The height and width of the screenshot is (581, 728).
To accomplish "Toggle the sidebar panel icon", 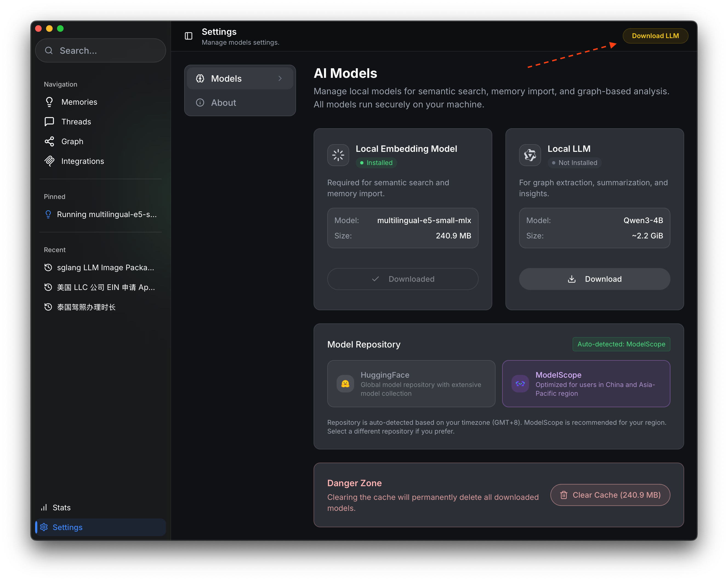I will (188, 36).
